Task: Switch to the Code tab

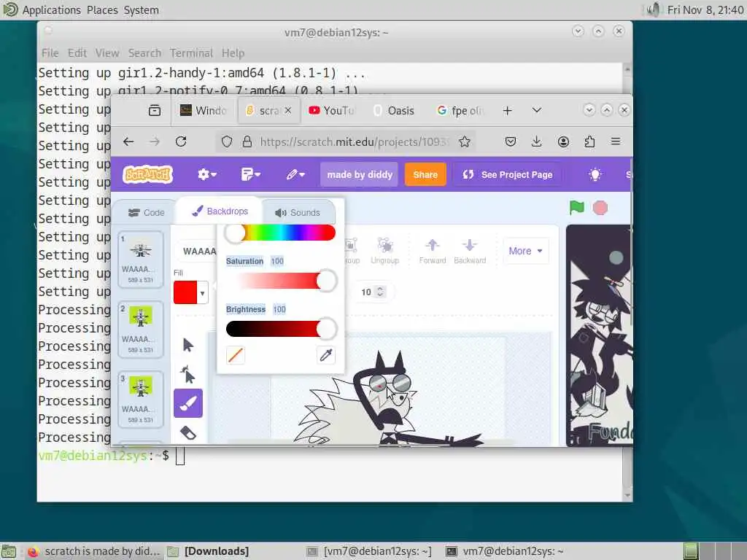Action: point(146,212)
